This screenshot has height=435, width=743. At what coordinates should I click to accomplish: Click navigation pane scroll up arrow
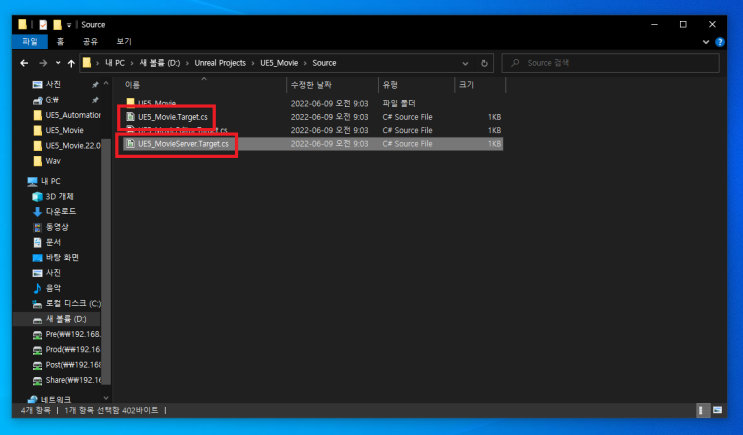[x=106, y=83]
